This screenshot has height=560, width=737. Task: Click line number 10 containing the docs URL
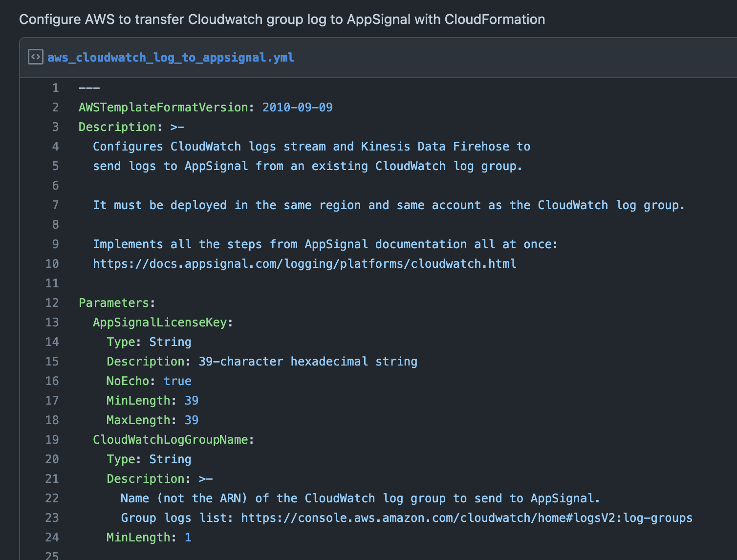[52, 263]
